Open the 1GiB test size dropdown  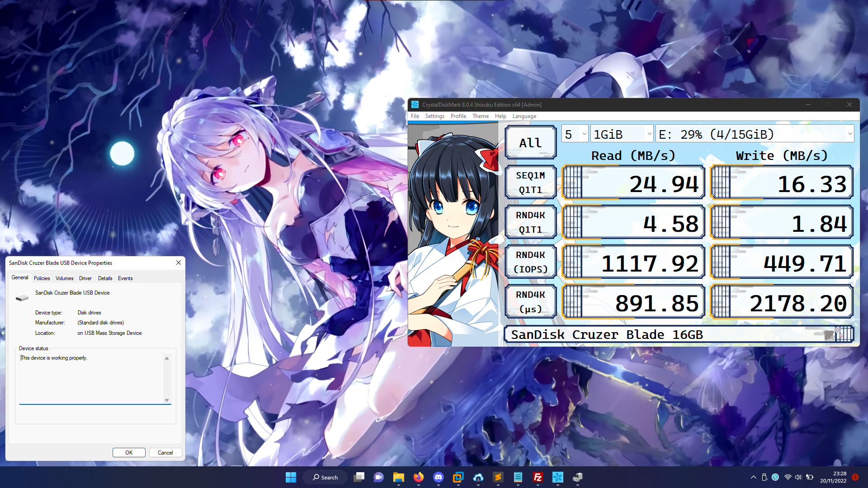point(622,134)
